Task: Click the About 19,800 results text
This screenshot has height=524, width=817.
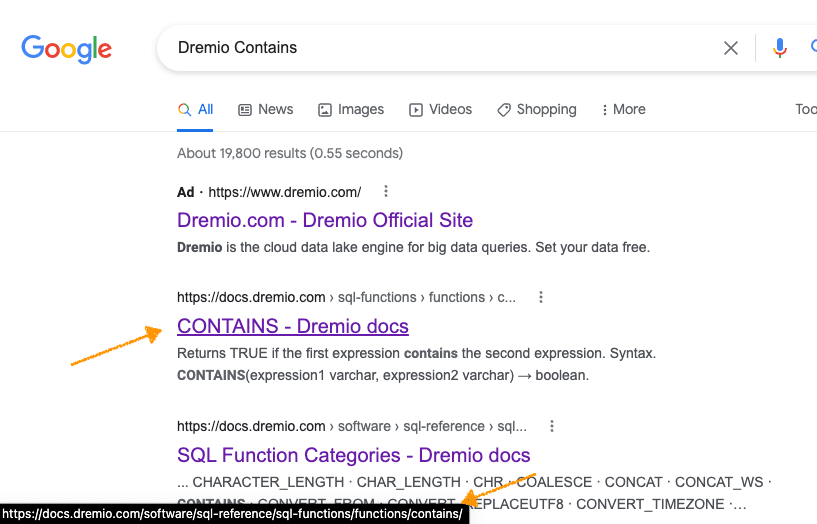Action: (290, 153)
